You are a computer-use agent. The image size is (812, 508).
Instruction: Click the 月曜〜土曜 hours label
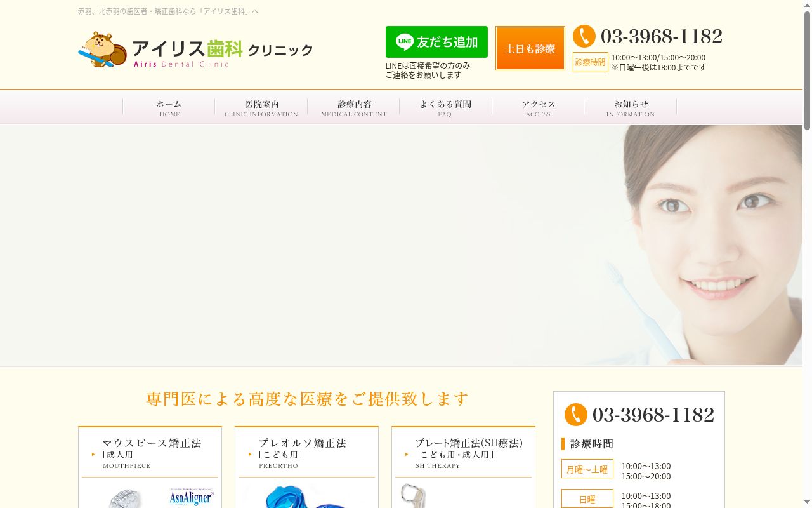(587, 469)
